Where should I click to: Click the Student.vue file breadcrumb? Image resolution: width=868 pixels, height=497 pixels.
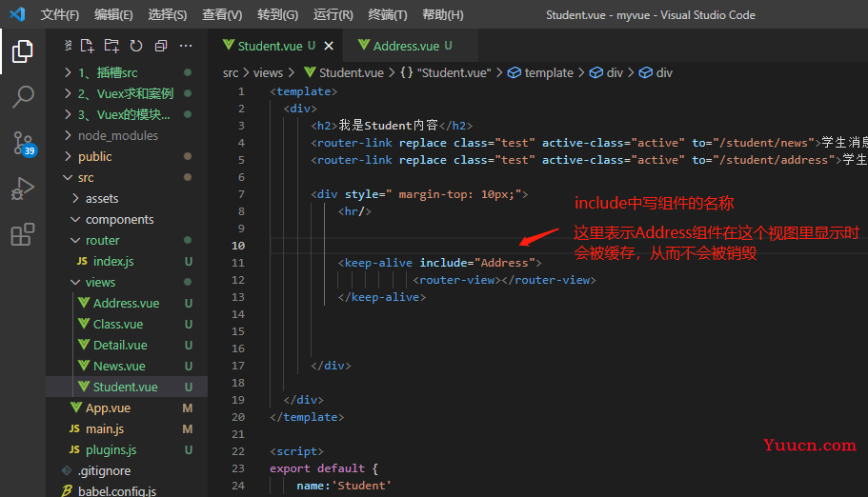coord(344,72)
